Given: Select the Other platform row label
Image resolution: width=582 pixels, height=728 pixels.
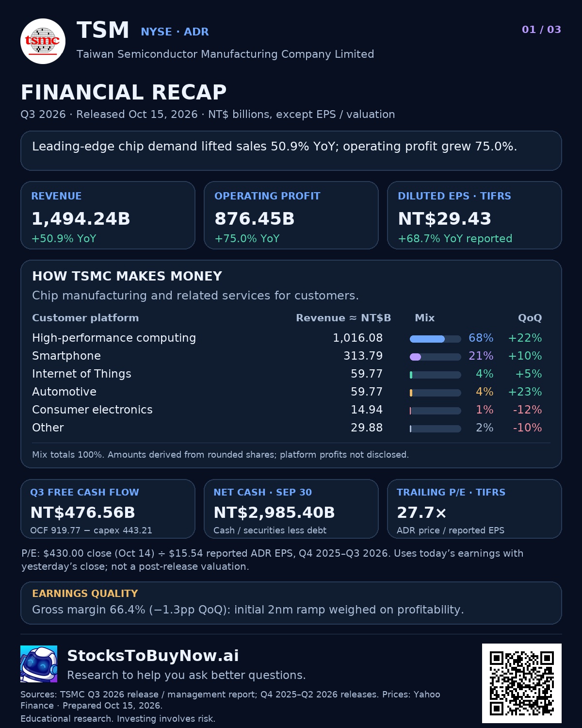Looking at the screenshot, I should 48,428.
